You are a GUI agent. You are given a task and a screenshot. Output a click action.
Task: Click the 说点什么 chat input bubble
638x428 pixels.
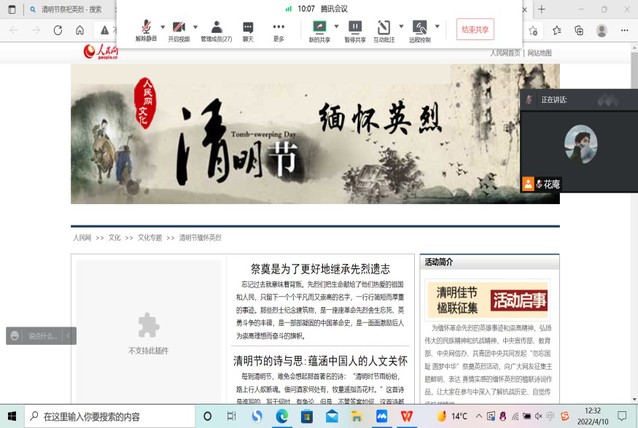[x=42, y=335]
